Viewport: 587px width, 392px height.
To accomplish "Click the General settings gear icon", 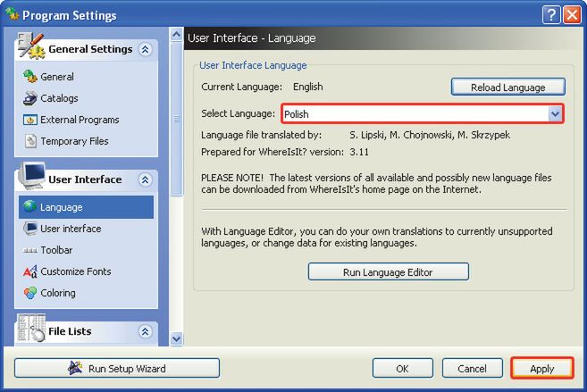I will click(x=30, y=76).
